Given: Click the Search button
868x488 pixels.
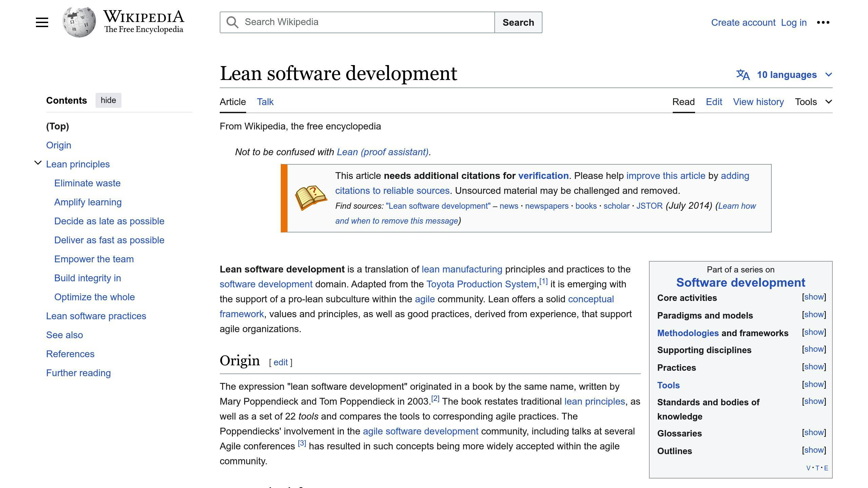Looking at the screenshot, I should (518, 22).
